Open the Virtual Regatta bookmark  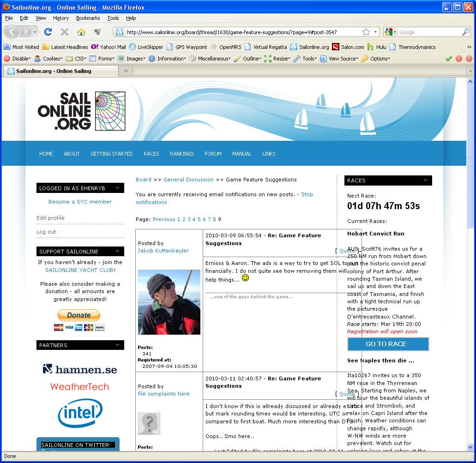266,47
